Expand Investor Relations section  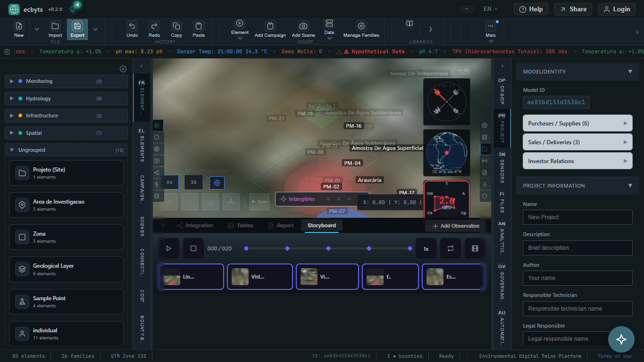577,161
